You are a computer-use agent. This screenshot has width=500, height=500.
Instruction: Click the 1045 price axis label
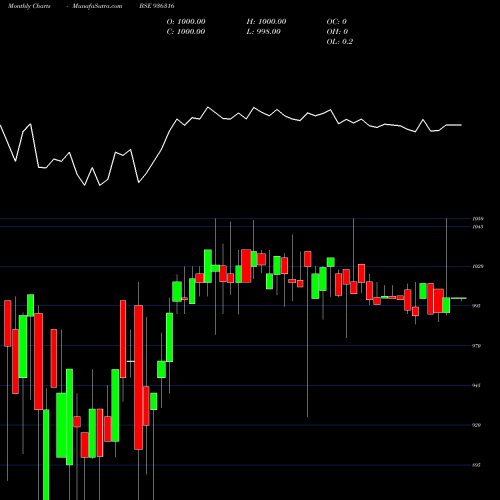(478, 227)
